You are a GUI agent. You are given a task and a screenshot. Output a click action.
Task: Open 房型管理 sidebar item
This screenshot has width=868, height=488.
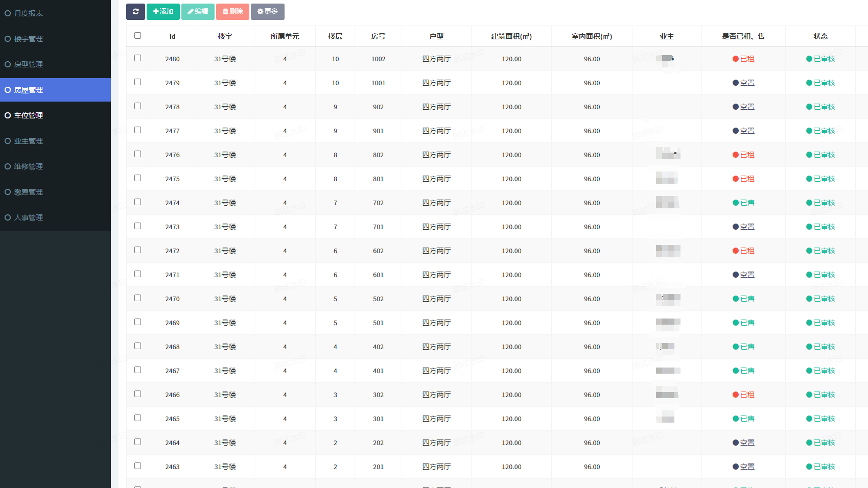pos(29,64)
